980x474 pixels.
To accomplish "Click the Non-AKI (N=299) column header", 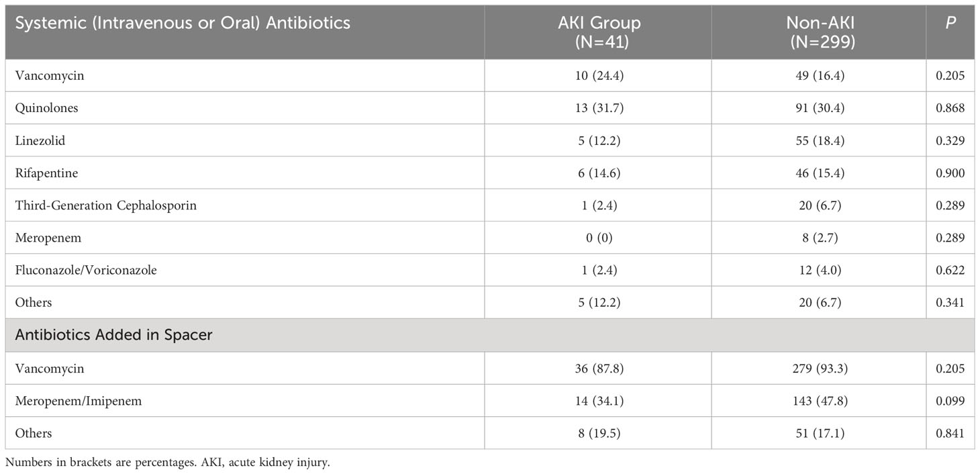I will [x=818, y=31].
